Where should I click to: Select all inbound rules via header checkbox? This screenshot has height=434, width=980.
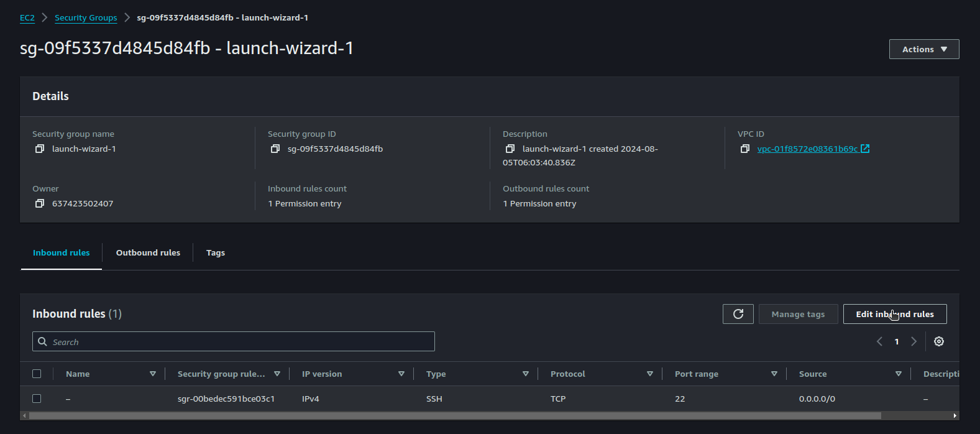(37, 374)
